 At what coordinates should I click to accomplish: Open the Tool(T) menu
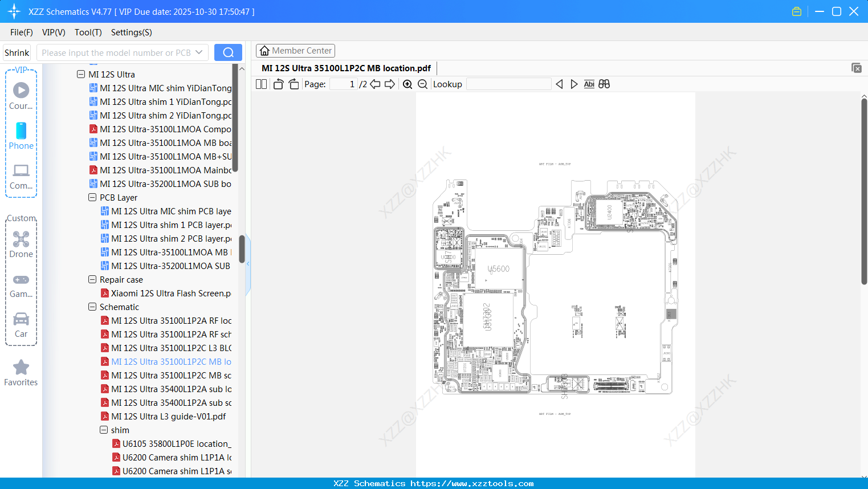(x=88, y=32)
